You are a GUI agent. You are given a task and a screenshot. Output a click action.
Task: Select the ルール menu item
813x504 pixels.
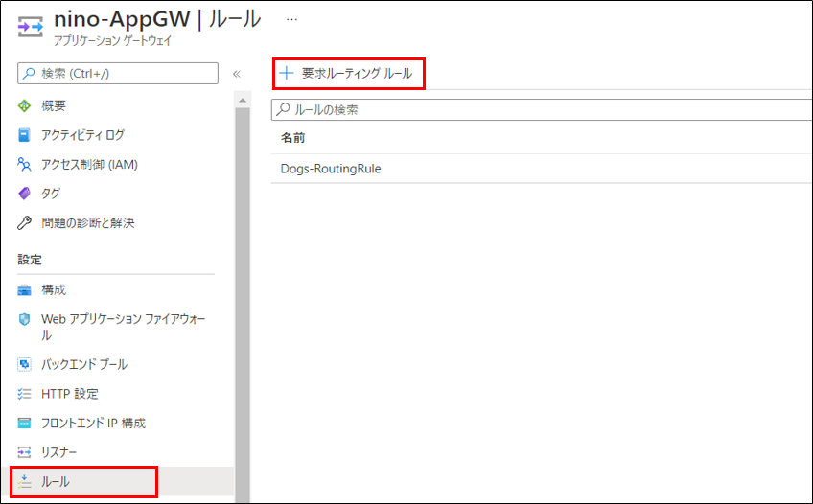pos(56,482)
